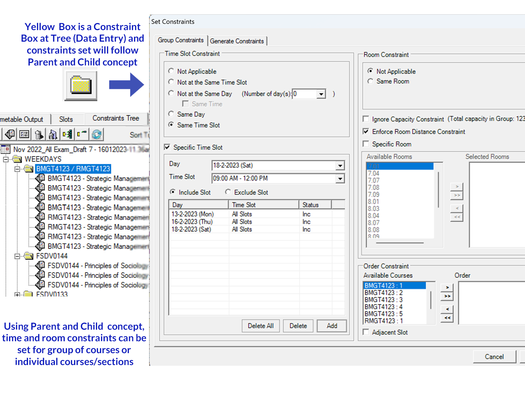This screenshot has width=525, height=420.
Task: Click the refresh icon in the tree toolbar
Action: pyautogui.click(x=97, y=134)
